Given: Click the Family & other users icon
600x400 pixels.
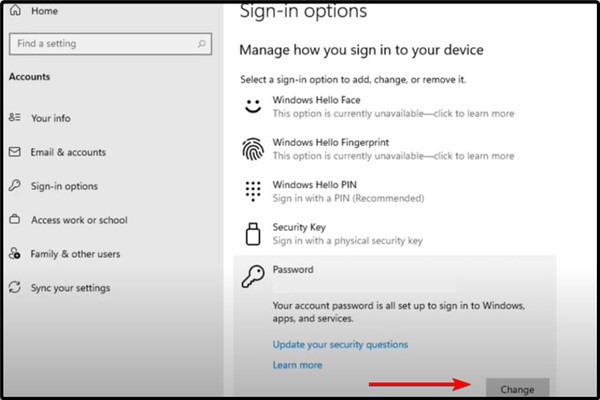Looking at the screenshot, I should click(15, 254).
